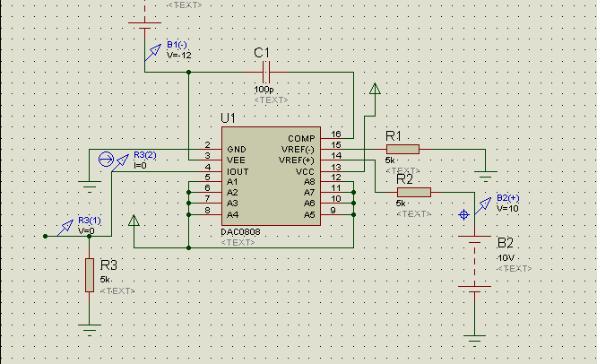Select the B1(-) voltage probe arrow
The width and height of the screenshot is (597, 364).
pyautogui.click(x=153, y=53)
